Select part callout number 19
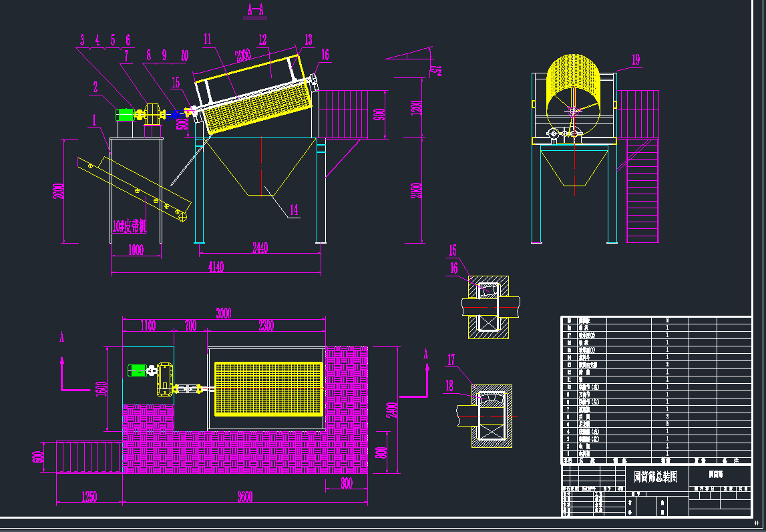 [x=635, y=60]
